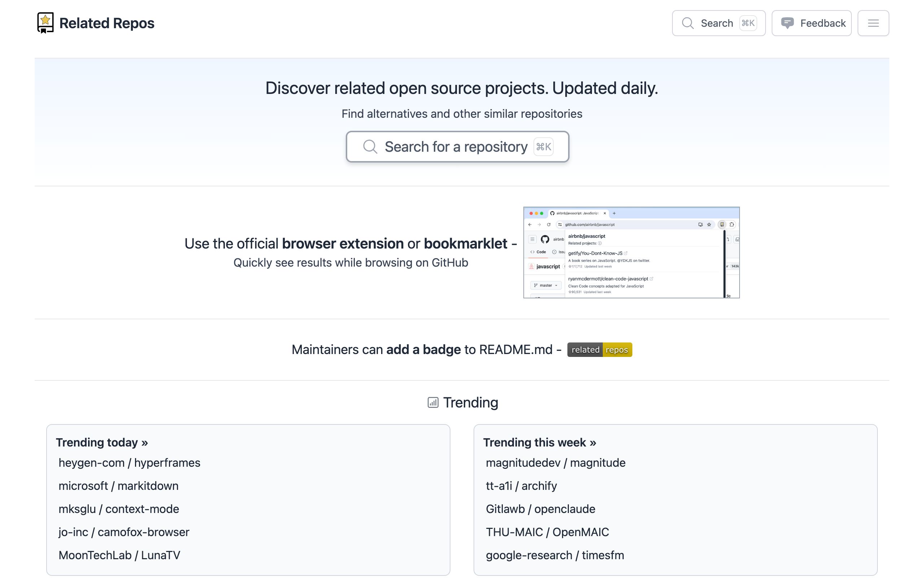Open Trending this week list
The height and width of the screenshot is (578, 924).
point(540,442)
